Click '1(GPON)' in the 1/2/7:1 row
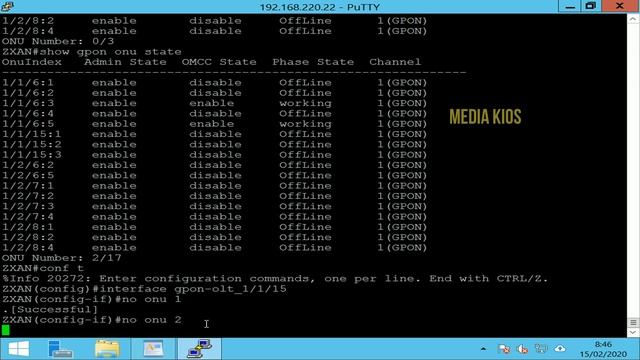 [402, 186]
